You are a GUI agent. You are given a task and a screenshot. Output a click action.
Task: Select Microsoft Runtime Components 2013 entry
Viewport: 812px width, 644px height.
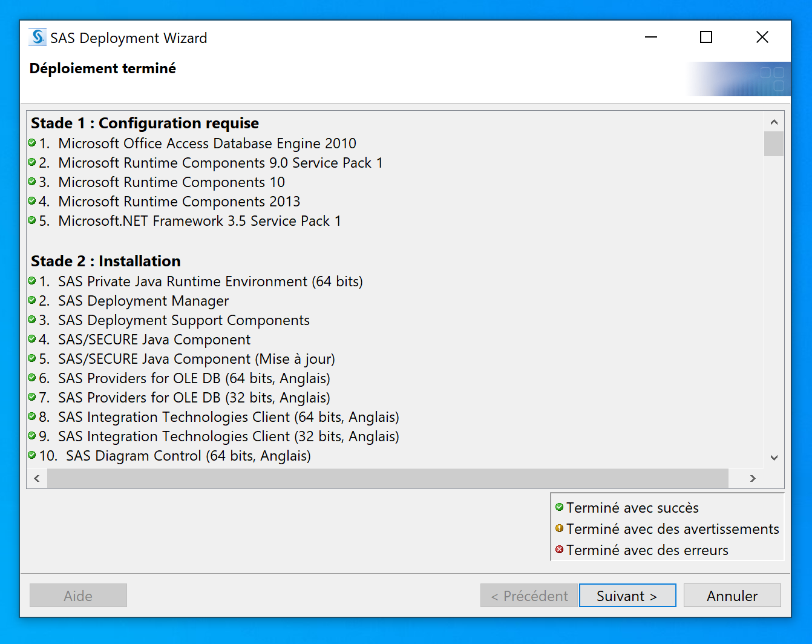(x=179, y=202)
